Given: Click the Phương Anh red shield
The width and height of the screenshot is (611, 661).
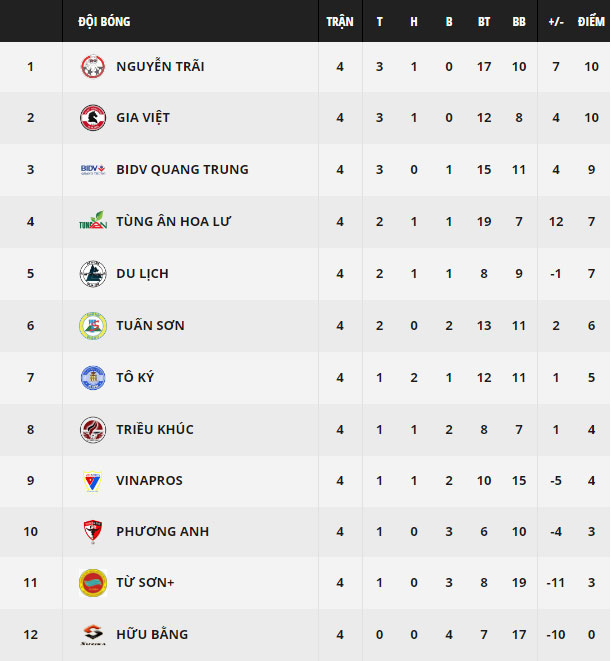Looking at the screenshot, I should click(x=93, y=532).
